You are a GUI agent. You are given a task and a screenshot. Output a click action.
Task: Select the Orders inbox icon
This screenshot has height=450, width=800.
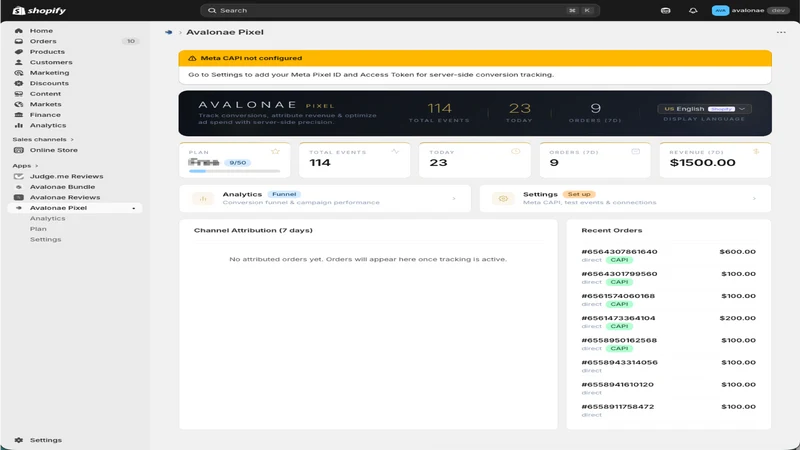[x=19, y=41]
